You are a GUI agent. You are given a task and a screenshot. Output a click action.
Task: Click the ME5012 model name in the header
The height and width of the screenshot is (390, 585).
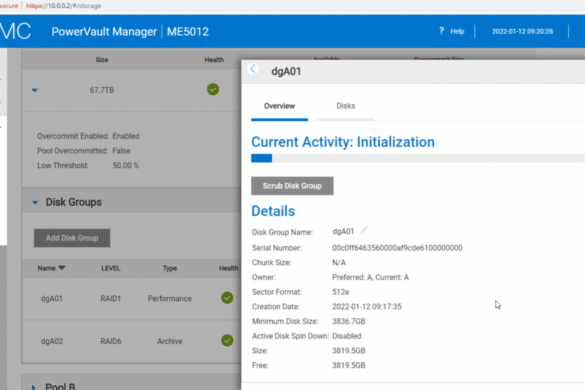pos(188,32)
